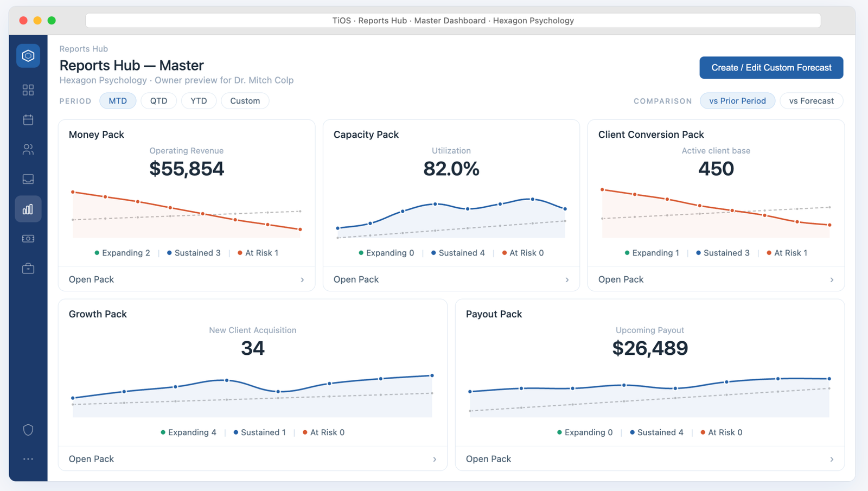Select the bar chart reports sidebar icon
The height and width of the screenshot is (491, 868).
click(x=28, y=209)
